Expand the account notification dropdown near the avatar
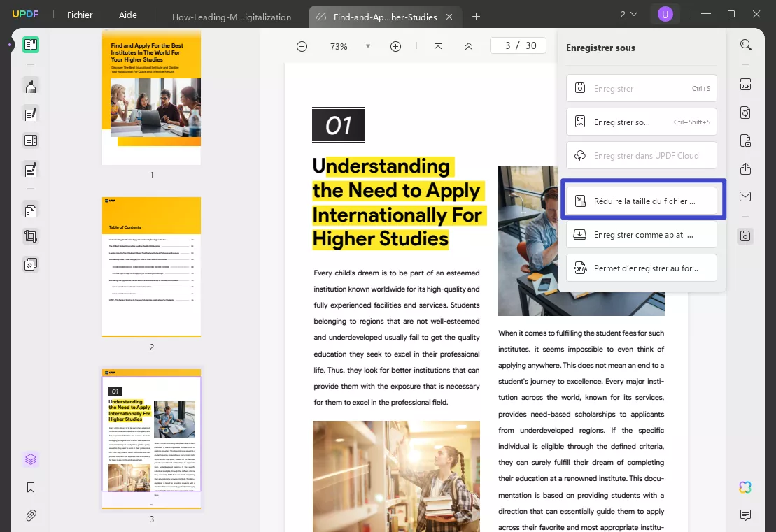This screenshot has width=776, height=532. [x=628, y=13]
